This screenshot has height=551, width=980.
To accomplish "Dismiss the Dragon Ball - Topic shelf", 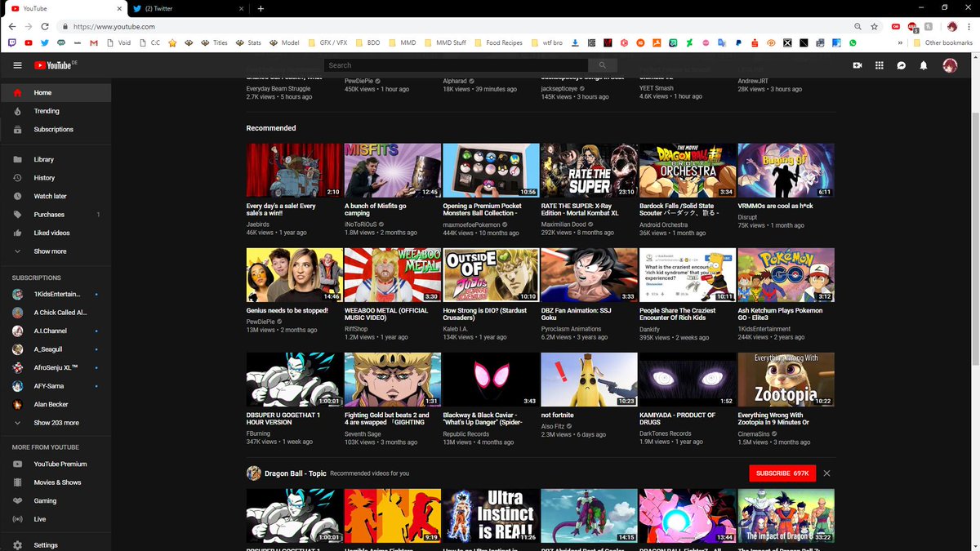I will tap(827, 473).
